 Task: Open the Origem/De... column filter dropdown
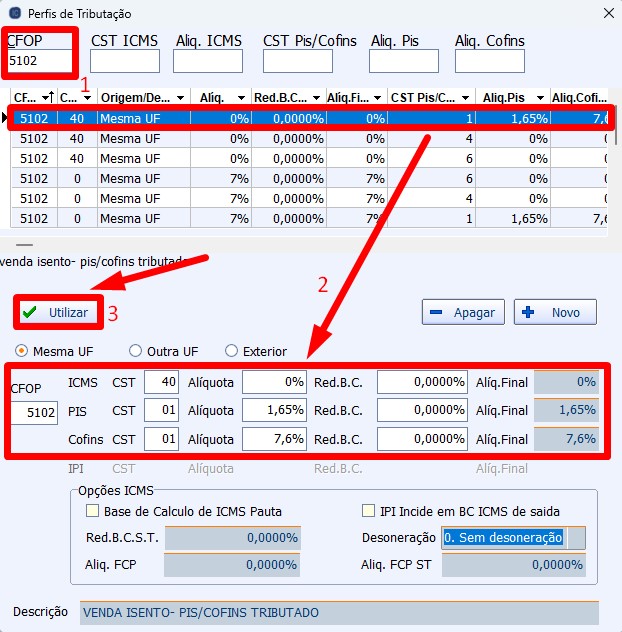(x=180, y=97)
